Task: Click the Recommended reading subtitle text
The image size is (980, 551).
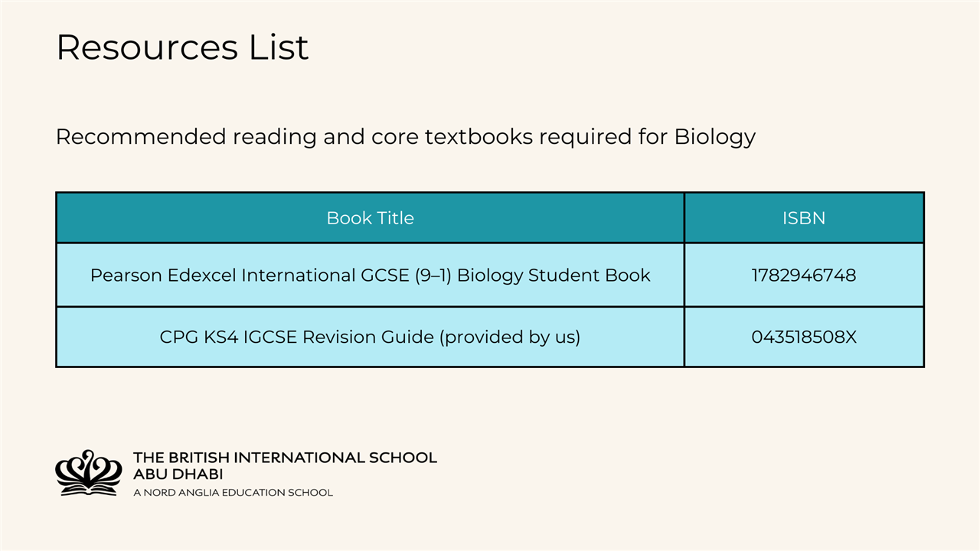Action: 406,137
